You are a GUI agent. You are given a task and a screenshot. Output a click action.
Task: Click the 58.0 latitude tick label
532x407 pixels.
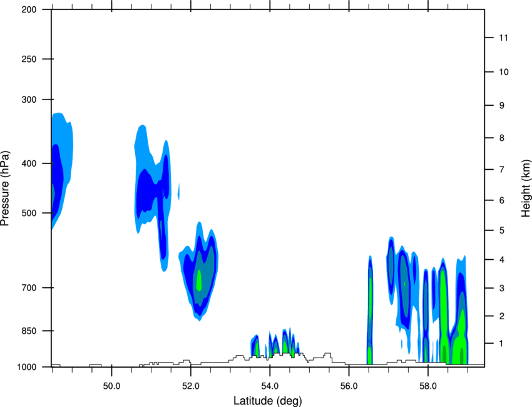[x=428, y=386]
